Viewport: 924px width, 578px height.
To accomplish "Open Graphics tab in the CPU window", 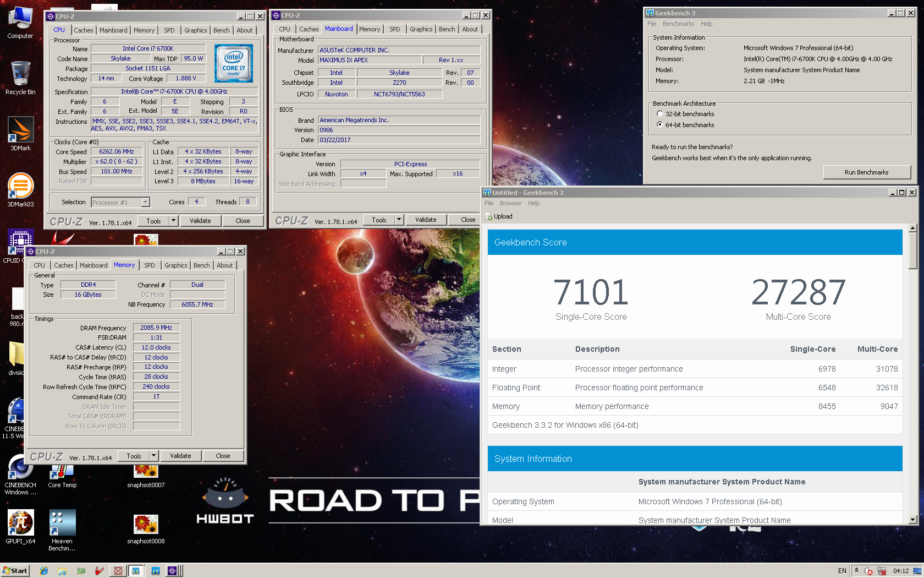I will (196, 30).
